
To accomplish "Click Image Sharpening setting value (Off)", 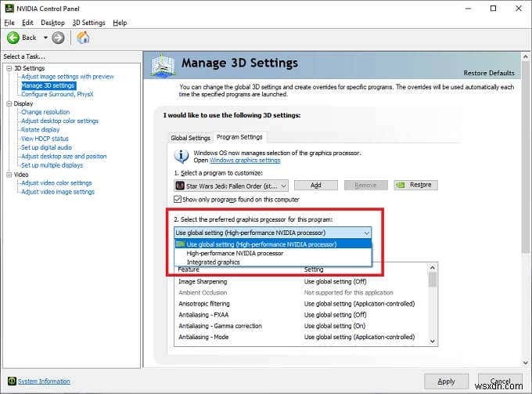I will pos(335,281).
